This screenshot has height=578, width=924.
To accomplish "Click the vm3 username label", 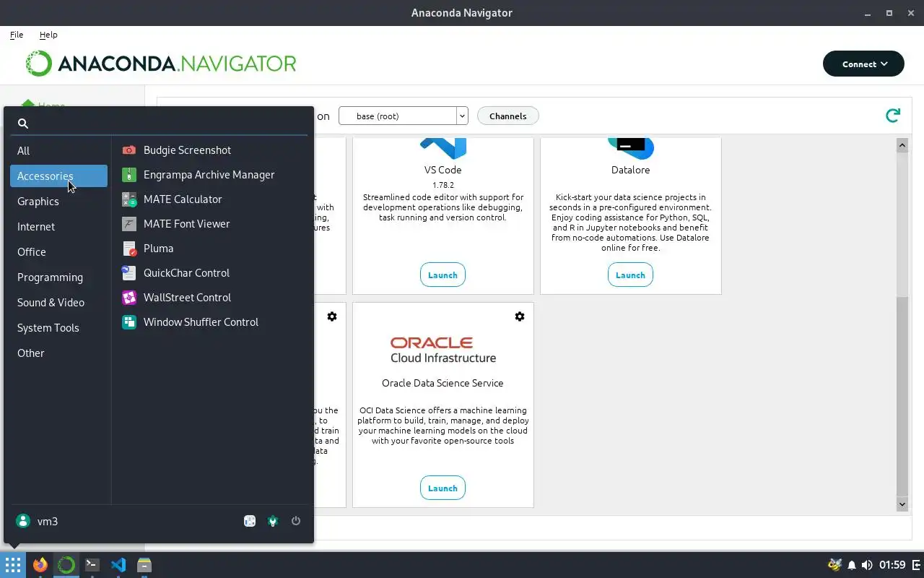I will pos(48,521).
